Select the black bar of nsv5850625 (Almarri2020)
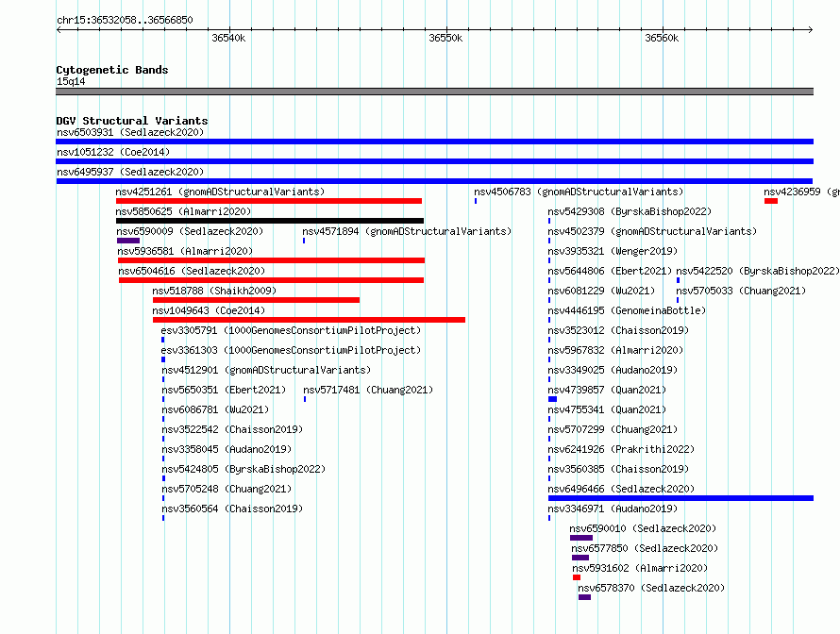 tap(270, 221)
